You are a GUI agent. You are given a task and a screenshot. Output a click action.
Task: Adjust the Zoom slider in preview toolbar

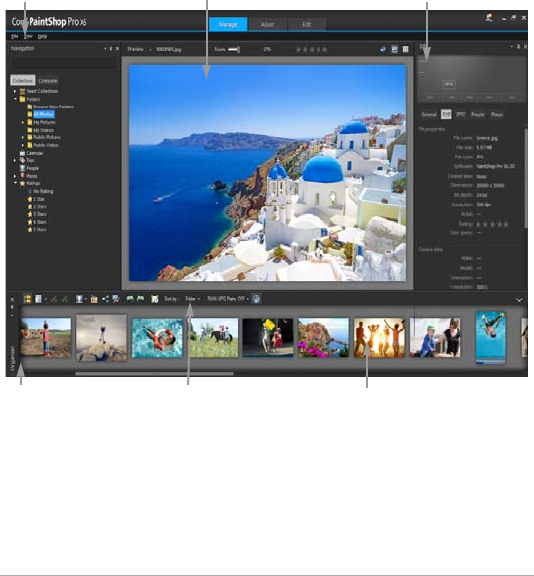(234, 49)
